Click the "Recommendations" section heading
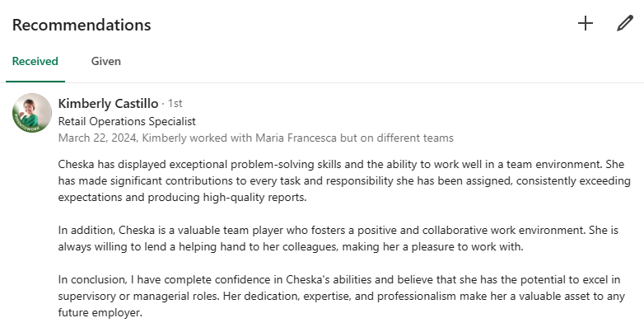Image resolution: width=644 pixels, height=332 pixels. [82, 25]
